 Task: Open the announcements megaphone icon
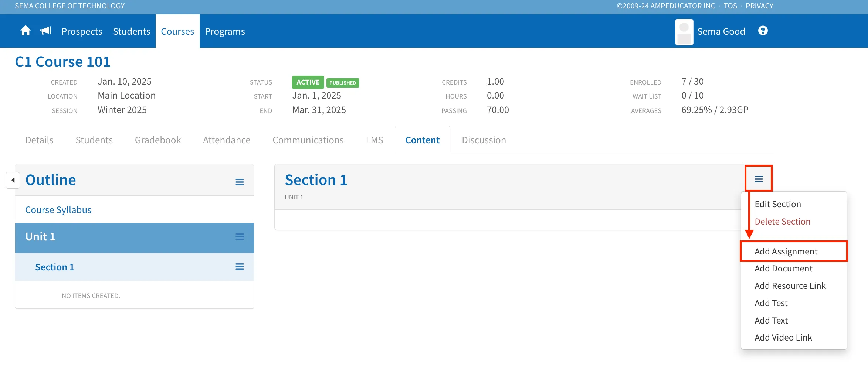(x=45, y=31)
